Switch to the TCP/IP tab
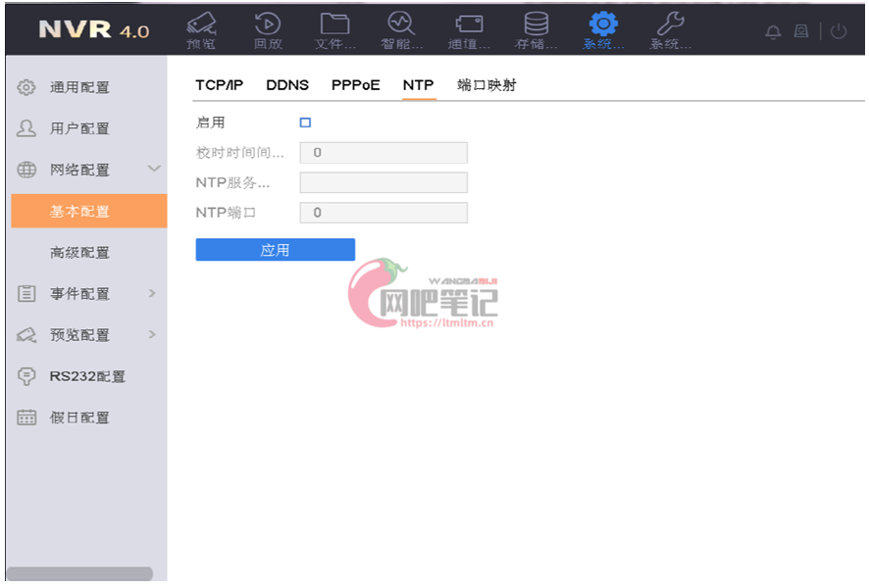 click(x=220, y=85)
